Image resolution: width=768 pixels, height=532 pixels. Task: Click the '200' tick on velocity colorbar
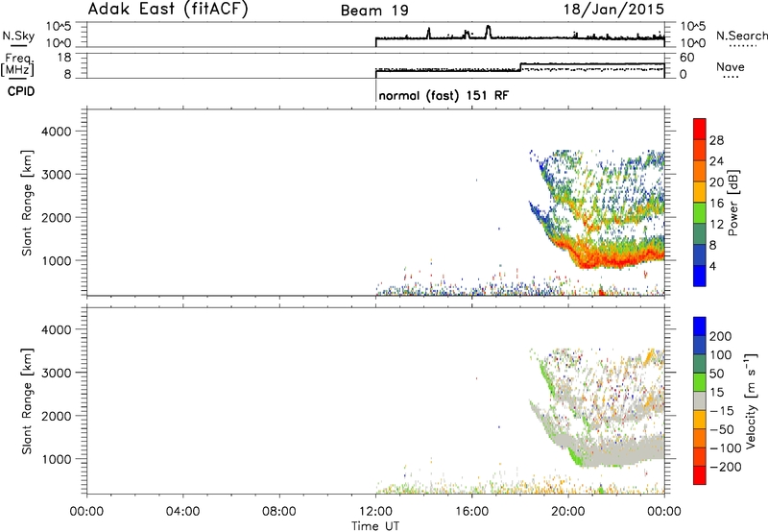[x=720, y=336]
